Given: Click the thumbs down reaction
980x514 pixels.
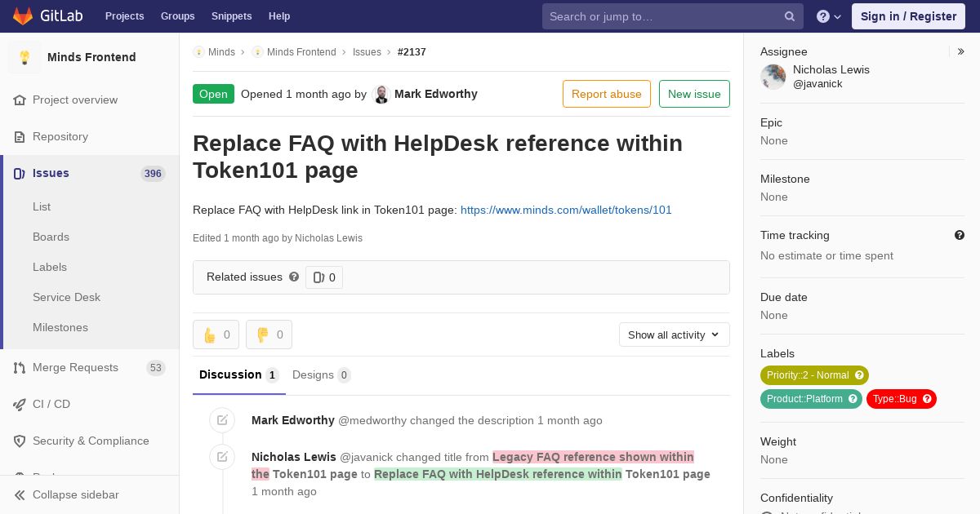Looking at the screenshot, I should (x=269, y=335).
